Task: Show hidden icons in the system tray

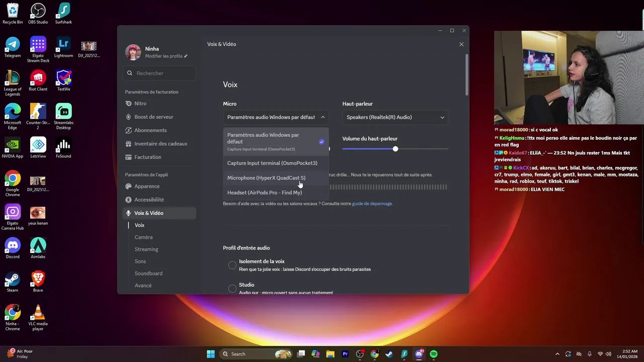Action: click(558, 354)
